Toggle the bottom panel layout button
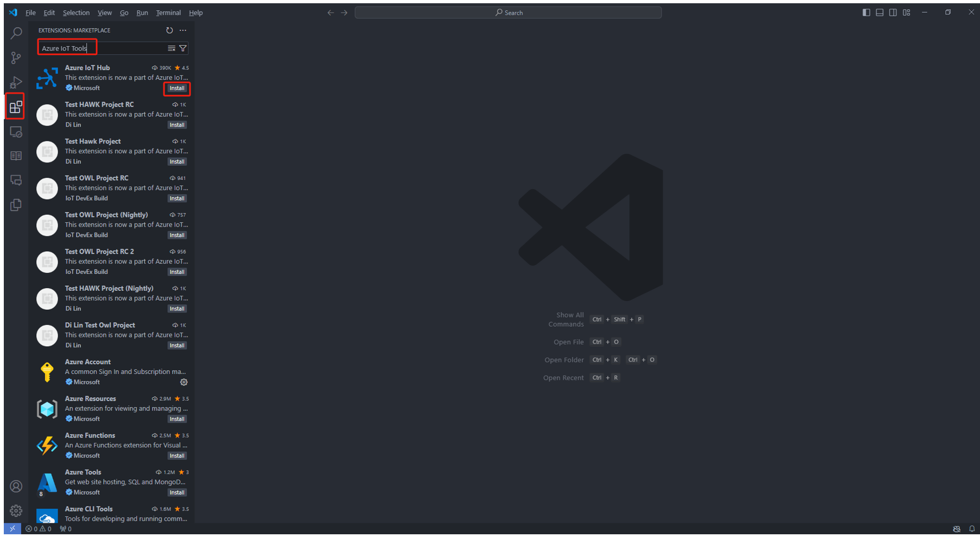 [880, 13]
